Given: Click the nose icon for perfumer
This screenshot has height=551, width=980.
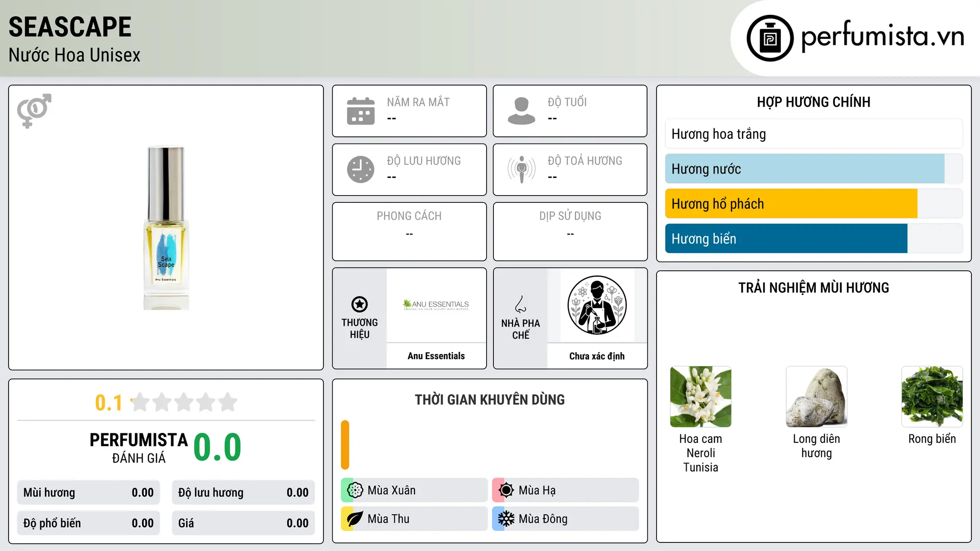Looking at the screenshot, I should 521,304.
